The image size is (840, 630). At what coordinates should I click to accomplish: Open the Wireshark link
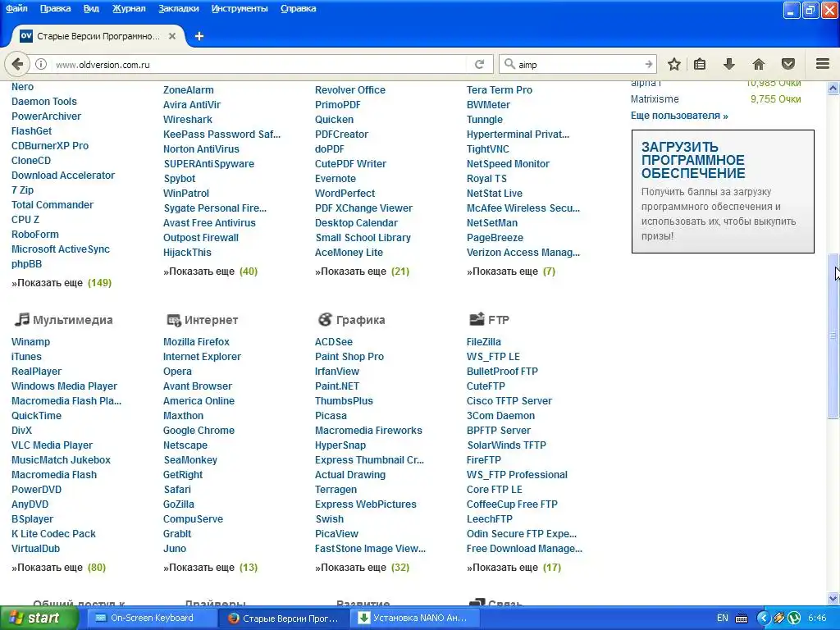(x=188, y=120)
